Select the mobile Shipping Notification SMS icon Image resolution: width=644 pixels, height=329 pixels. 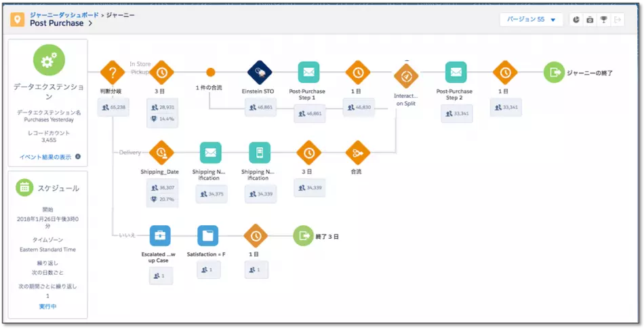coord(260,153)
